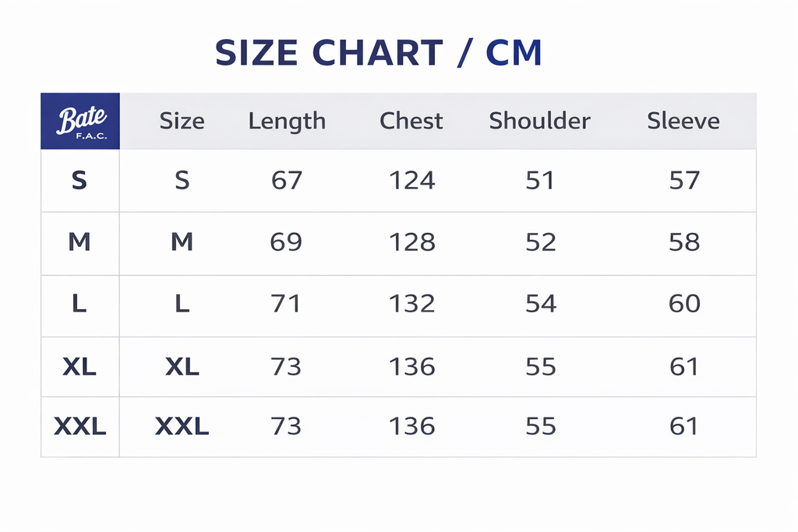Image resolution: width=798 pixels, height=532 pixels.
Task: Select the shoulder value 55 in the XXL row
Action: pyautogui.click(x=540, y=426)
